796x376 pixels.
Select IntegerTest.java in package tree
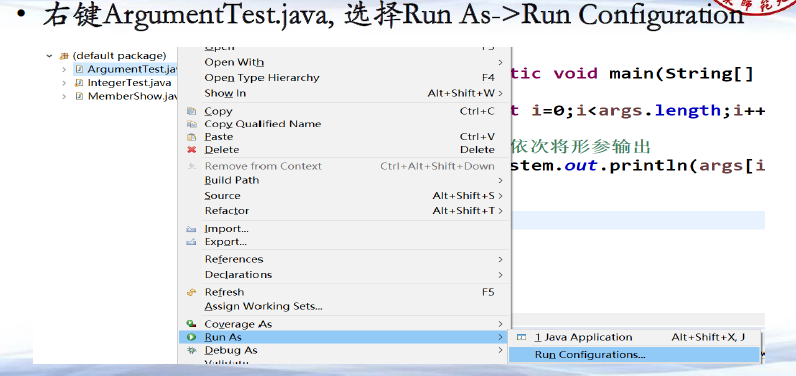point(129,83)
